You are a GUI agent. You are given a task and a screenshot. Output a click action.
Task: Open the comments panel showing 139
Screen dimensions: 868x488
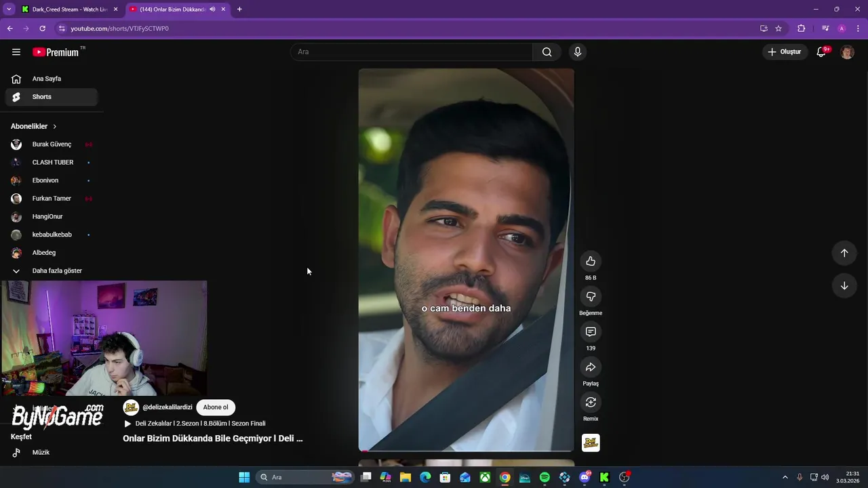coord(591,332)
